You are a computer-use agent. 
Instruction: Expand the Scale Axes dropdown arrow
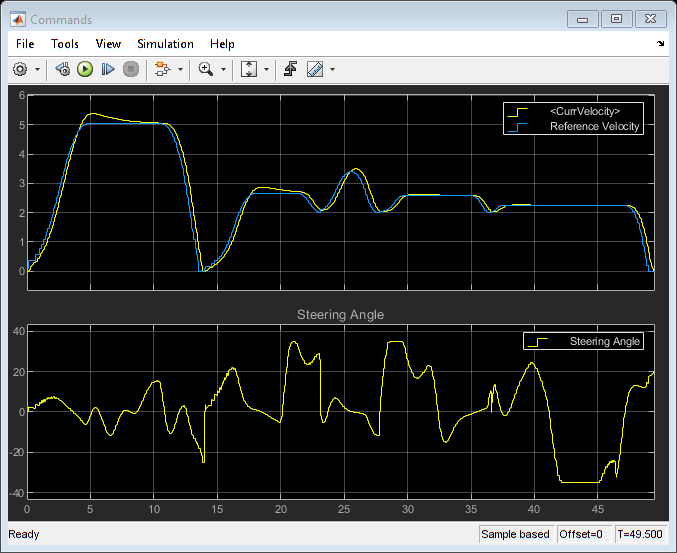267,69
